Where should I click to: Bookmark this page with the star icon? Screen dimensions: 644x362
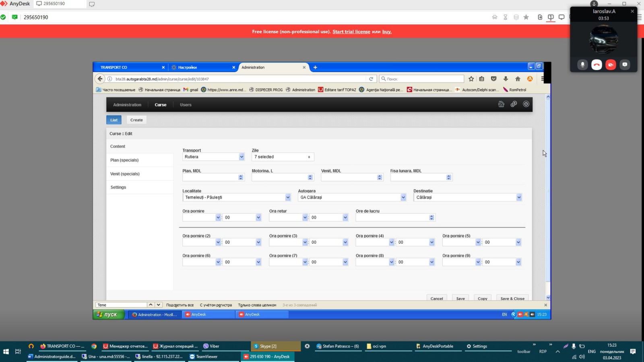pos(471,79)
